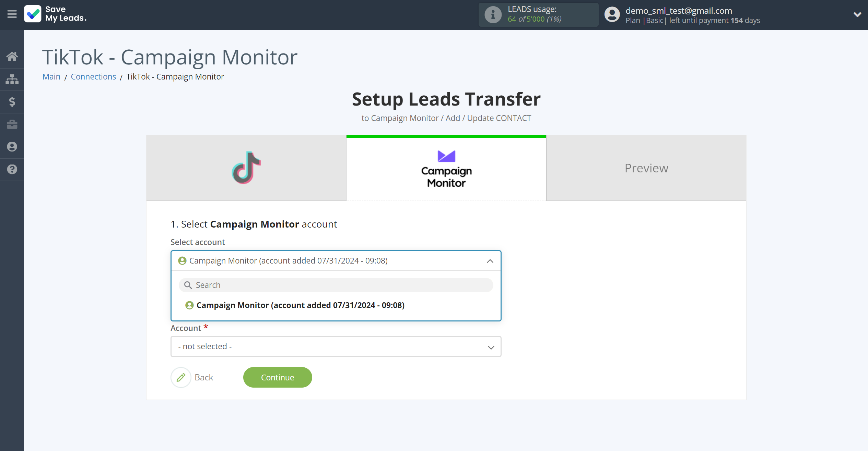The image size is (868, 451).
Task: Open the Connections sitemap sidebar icon
Action: [12, 79]
